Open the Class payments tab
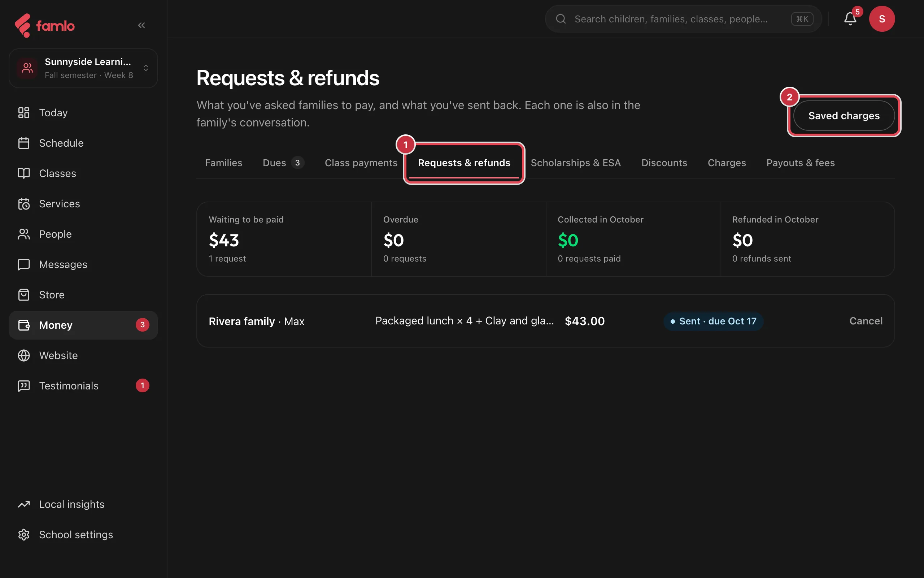This screenshot has height=578, width=924. pyautogui.click(x=361, y=163)
